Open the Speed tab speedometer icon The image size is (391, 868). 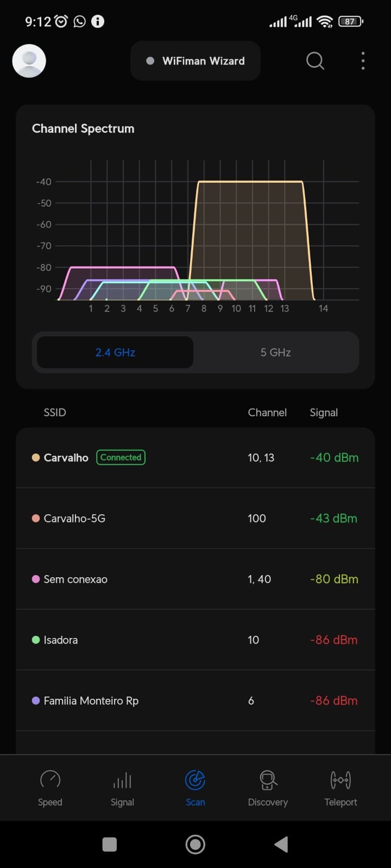point(50,780)
